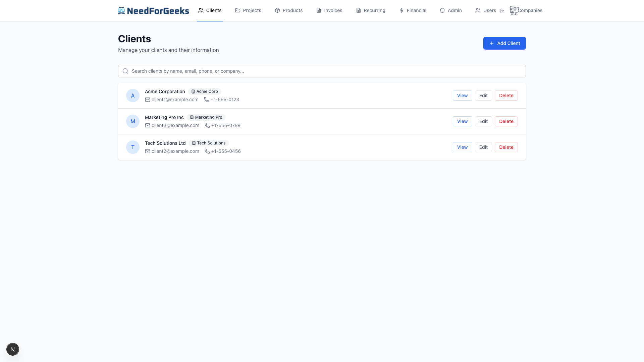Screen dimensions: 644x362
Task: Open Admin via the shield icon
Action: (x=442, y=10)
